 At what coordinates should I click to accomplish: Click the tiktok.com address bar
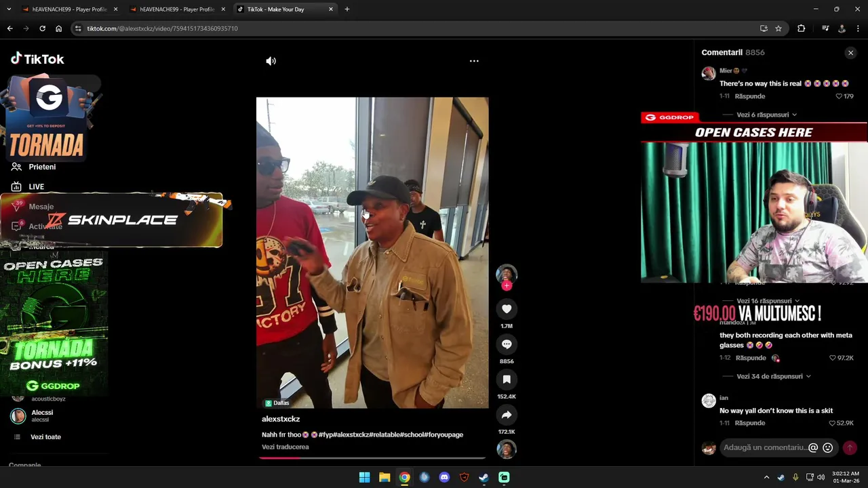coord(414,28)
